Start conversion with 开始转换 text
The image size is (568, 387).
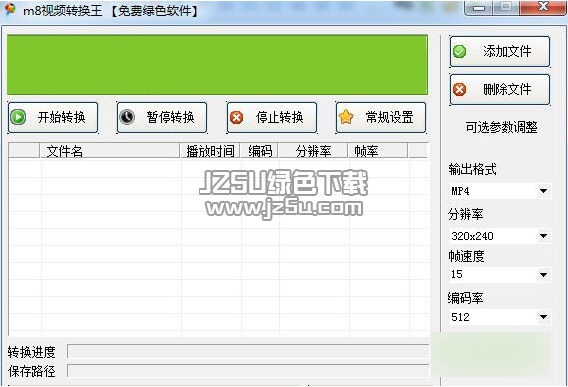[62, 117]
